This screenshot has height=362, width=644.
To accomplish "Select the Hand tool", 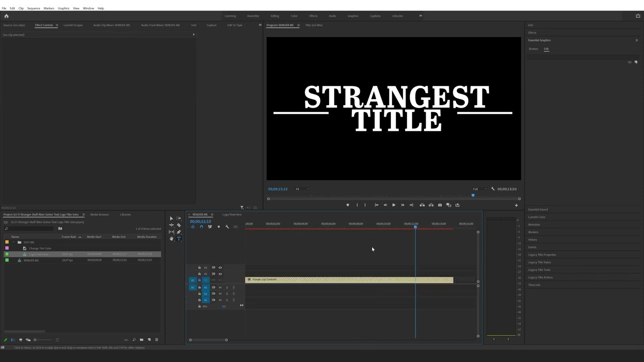I will point(171,238).
